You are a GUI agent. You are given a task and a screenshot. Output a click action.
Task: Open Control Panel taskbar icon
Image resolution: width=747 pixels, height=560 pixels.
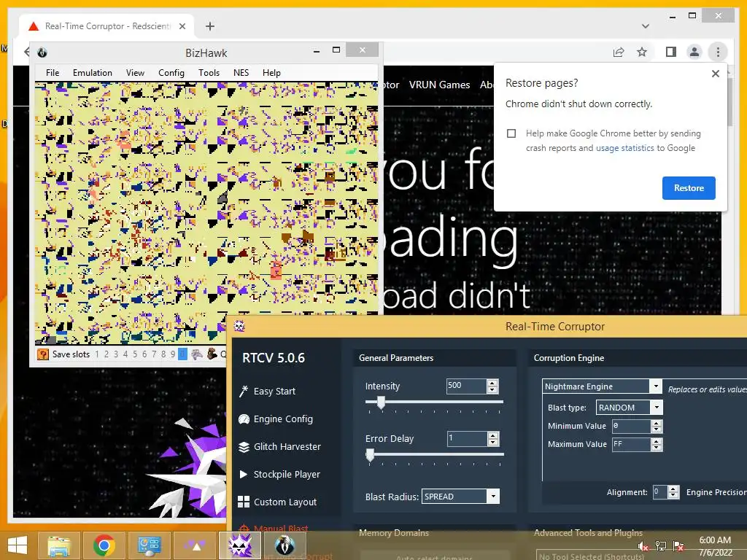click(149, 545)
